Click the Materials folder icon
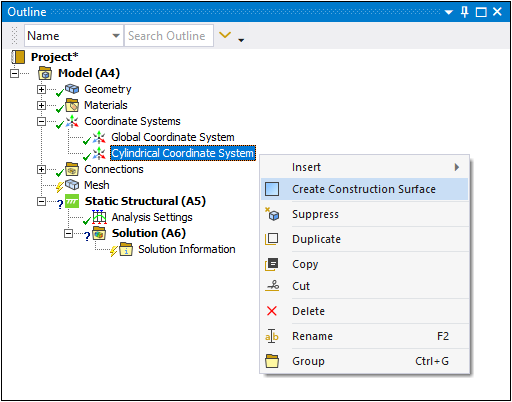This screenshot has height=402, width=512. pos(72,105)
